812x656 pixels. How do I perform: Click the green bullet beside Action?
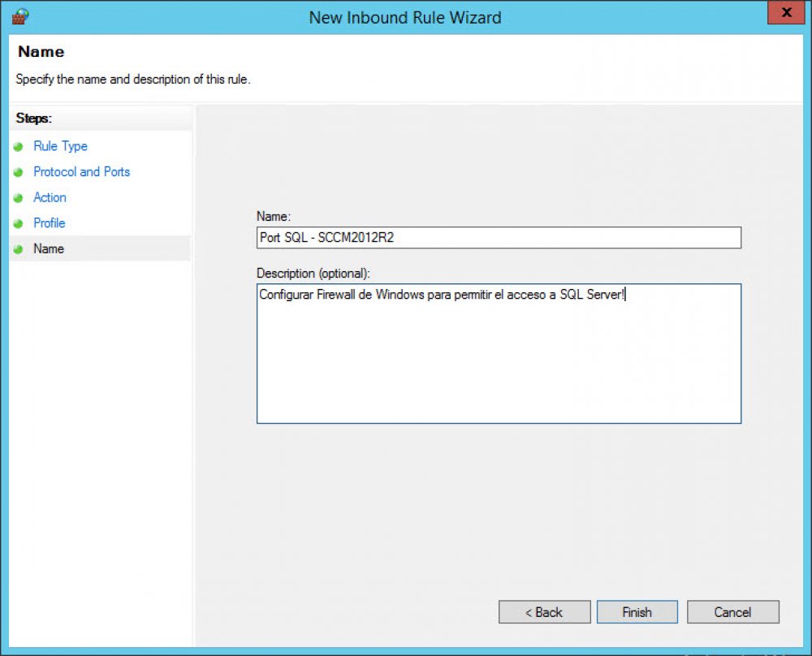click(19, 198)
